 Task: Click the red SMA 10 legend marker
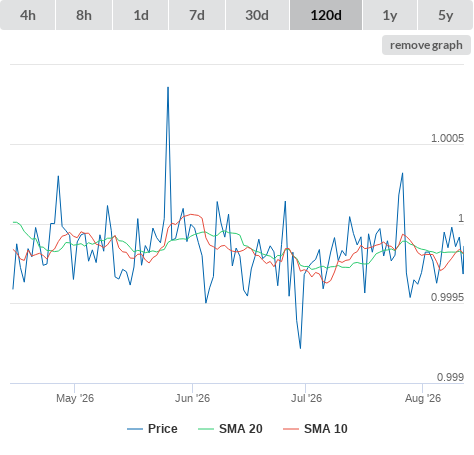[x=291, y=429]
